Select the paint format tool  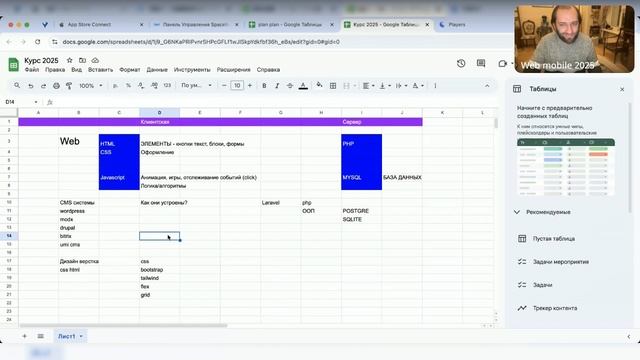click(x=69, y=86)
